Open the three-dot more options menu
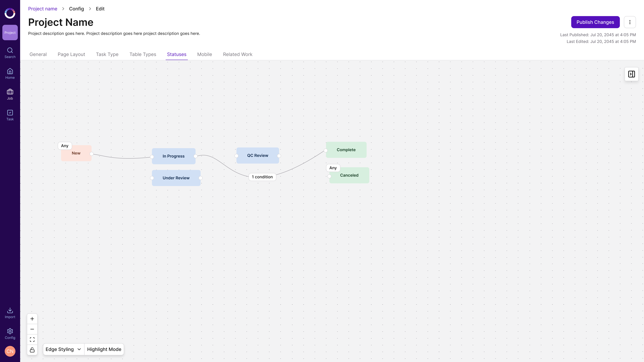 tap(630, 22)
